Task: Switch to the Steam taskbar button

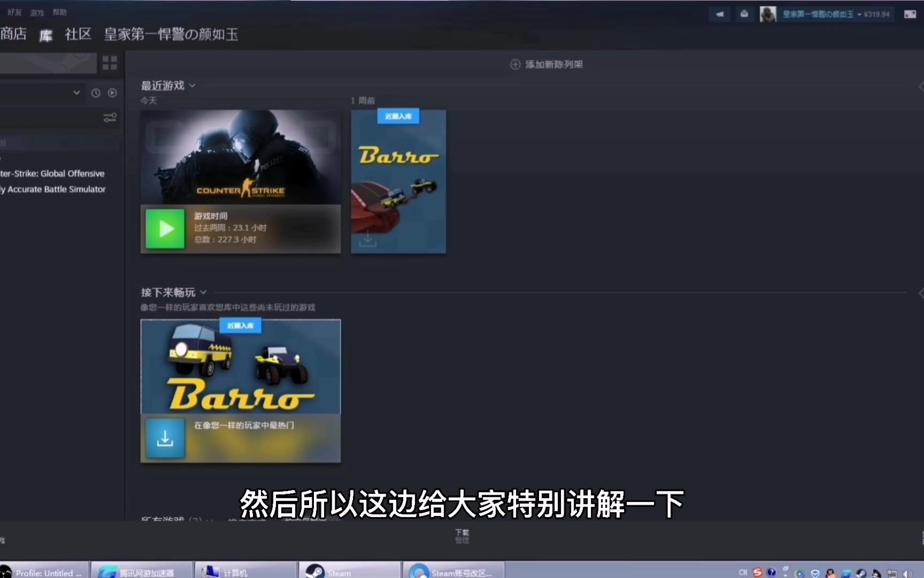Action: pos(350,571)
